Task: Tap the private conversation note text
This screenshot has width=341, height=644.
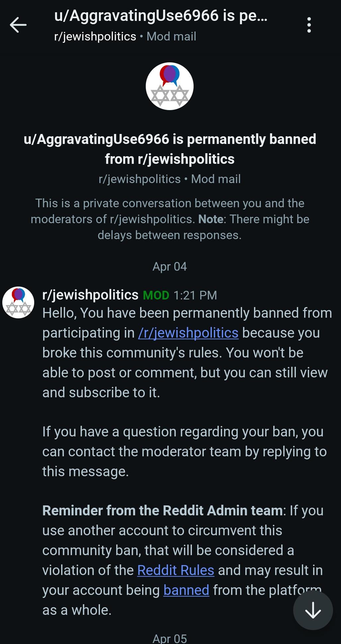Action: point(170,219)
